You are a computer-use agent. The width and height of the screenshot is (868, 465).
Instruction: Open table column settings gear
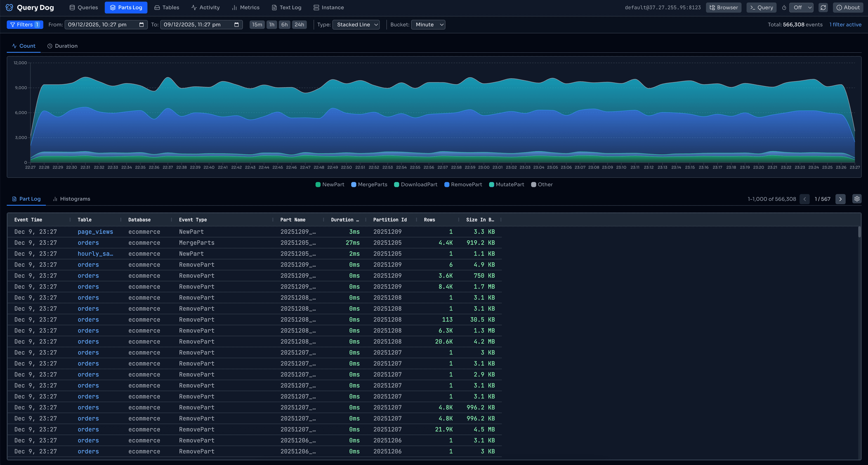point(857,199)
